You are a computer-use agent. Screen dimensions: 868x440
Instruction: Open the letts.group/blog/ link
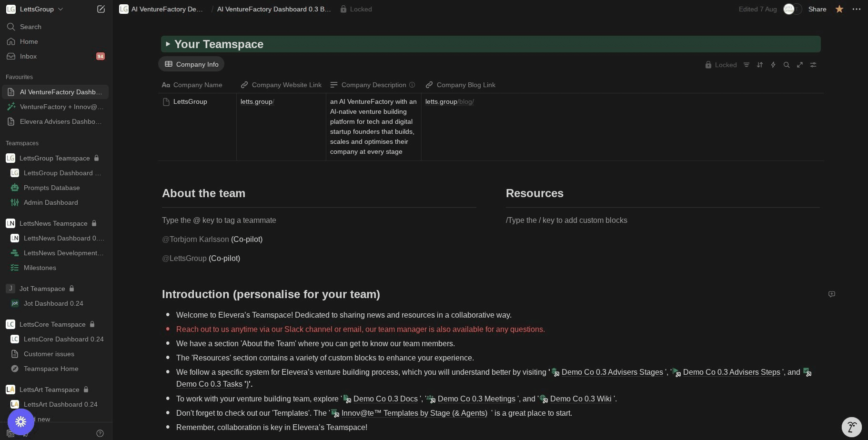coord(449,101)
